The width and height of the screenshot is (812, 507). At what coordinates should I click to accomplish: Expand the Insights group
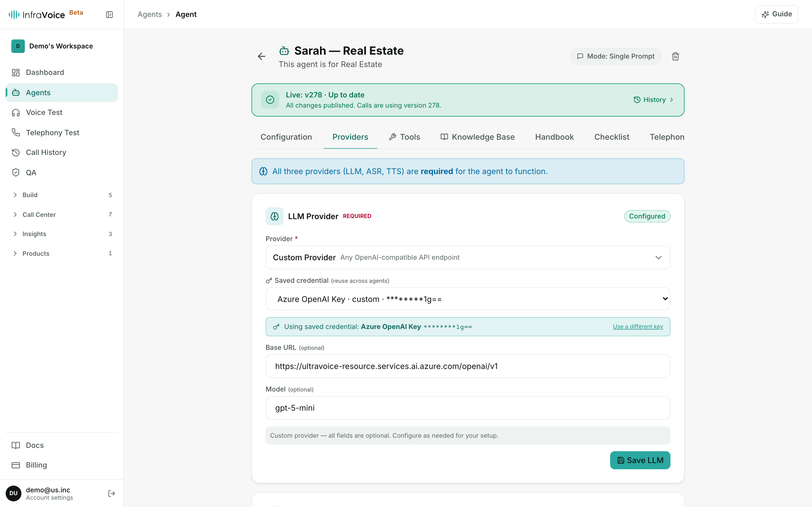(x=62, y=234)
